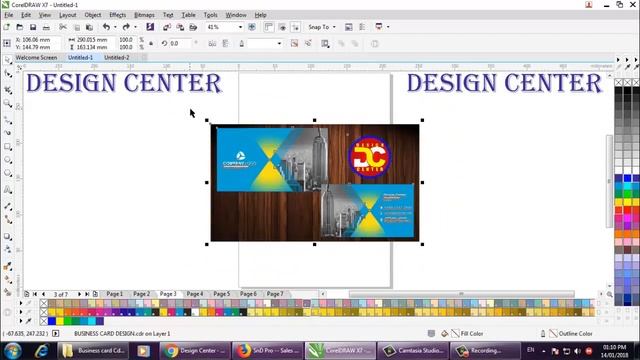Image resolution: width=640 pixels, height=360 pixels.
Task: Go to next page arrow
Action: [79, 294]
